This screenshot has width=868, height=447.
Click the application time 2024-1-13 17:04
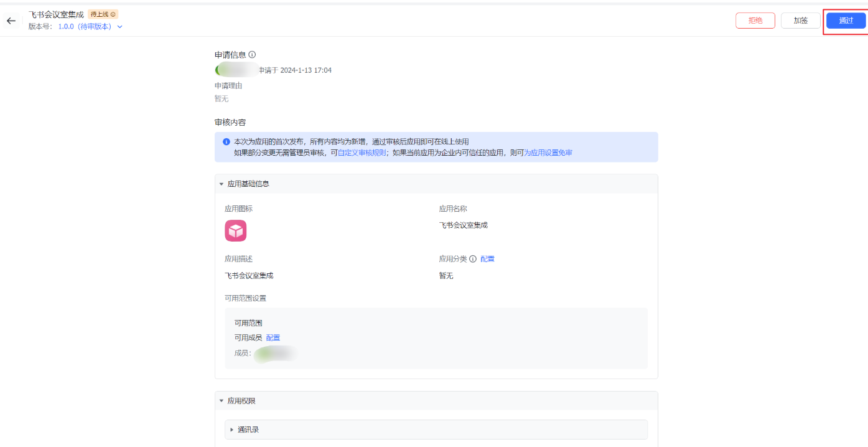tap(306, 70)
